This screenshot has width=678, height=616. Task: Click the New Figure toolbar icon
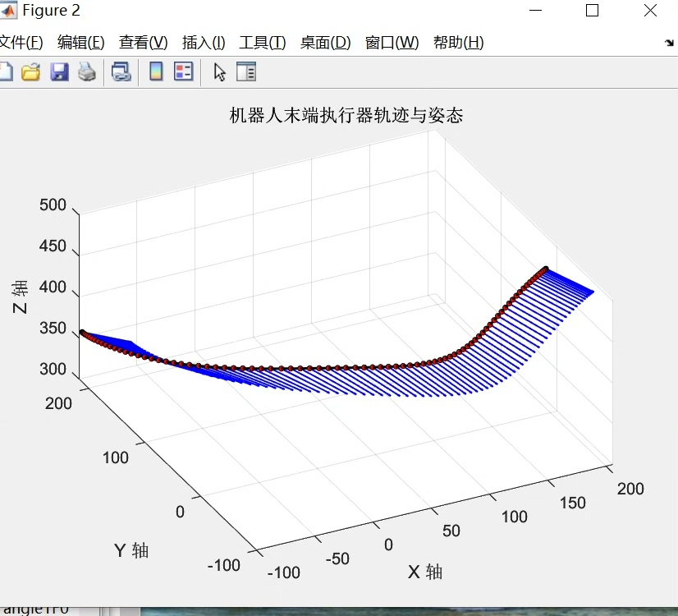coord(6,71)
